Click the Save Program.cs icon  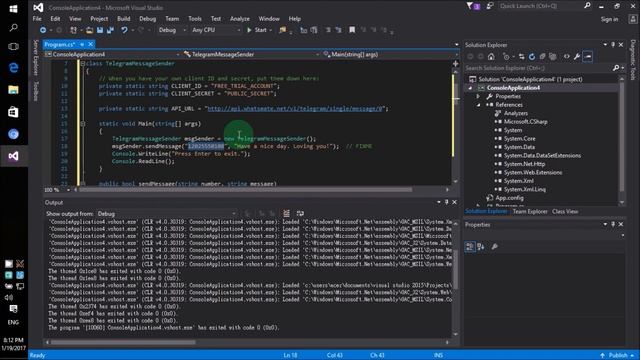(100, 30)
